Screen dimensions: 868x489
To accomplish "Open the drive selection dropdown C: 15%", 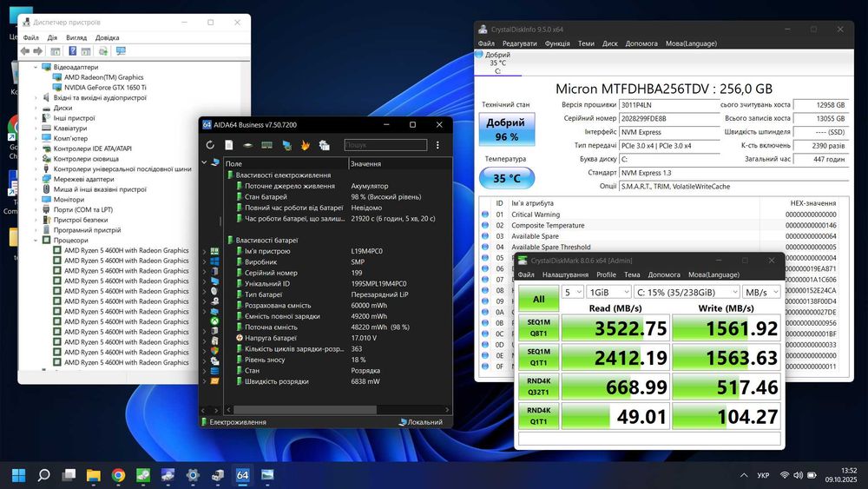I will pos(686,292).
